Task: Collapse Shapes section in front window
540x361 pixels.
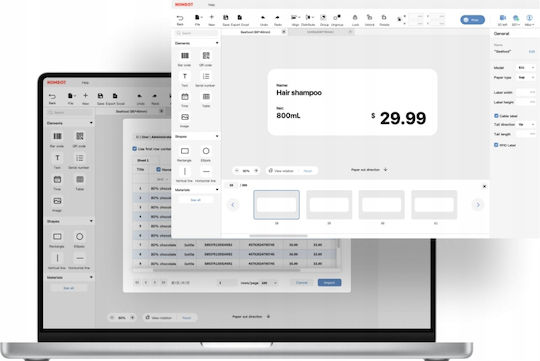Action: coord(217,136)
